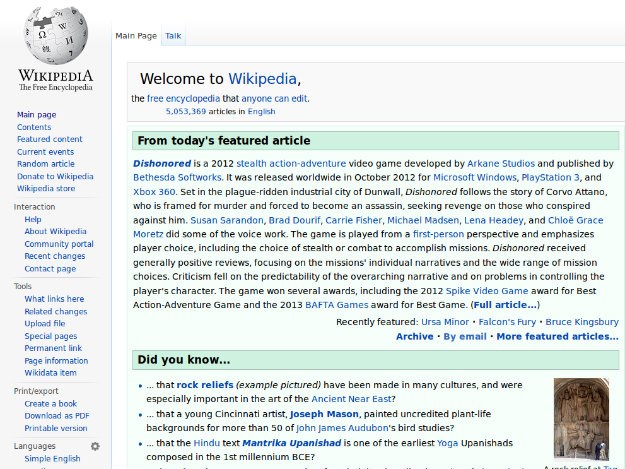Open the Languages settings gear icon
625x469 pixels.
click(95, 446)
